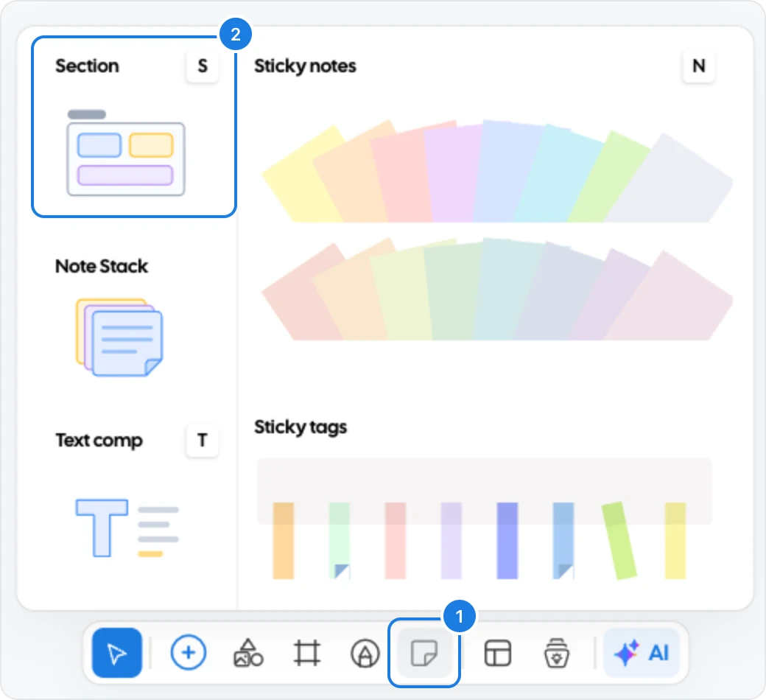The height and width of the screenshot is (700, 766).
Task: Click the Sticky tags heading
Action: [x=301, y=427]
